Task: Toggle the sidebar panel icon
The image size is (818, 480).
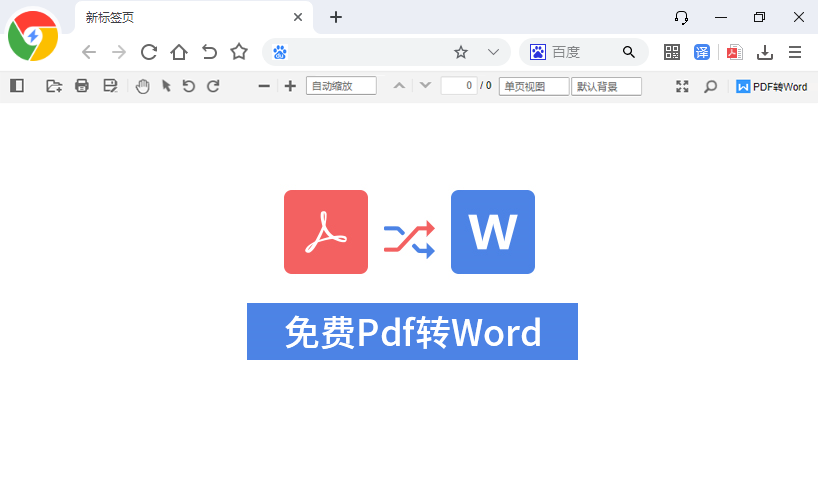Action: coord(17,86)
